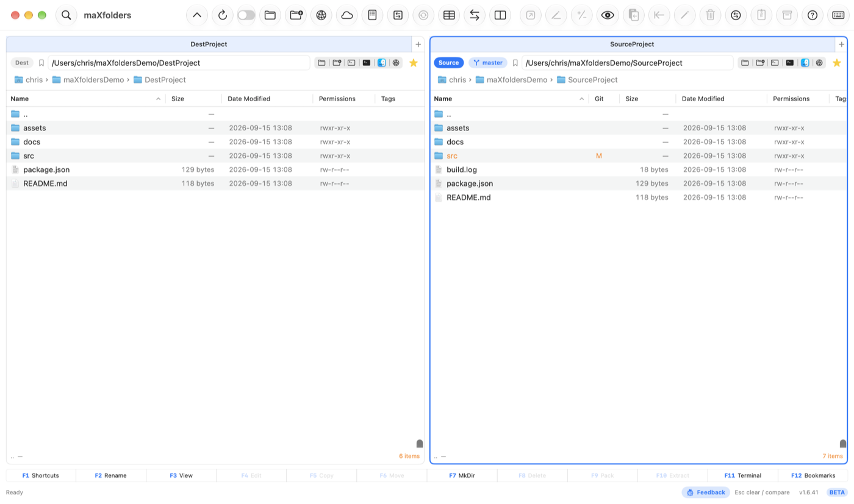Click the go-up chevron toolbar button
Screen dimensions: 854x504
[197, 15]
